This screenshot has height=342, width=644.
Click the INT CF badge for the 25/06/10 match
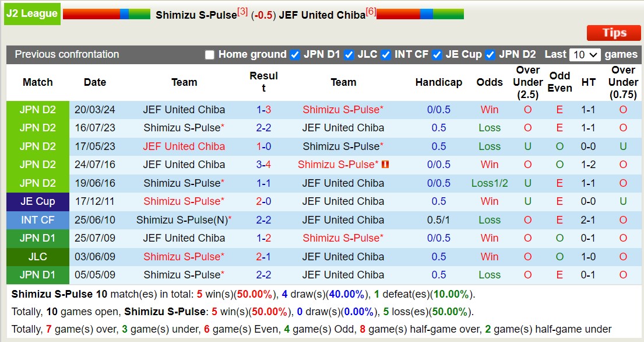(37, 220)
